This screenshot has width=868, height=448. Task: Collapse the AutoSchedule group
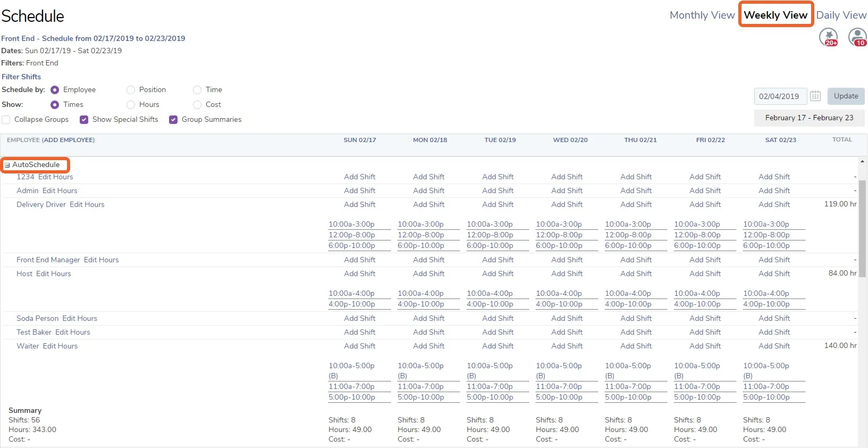click(7, 165)
